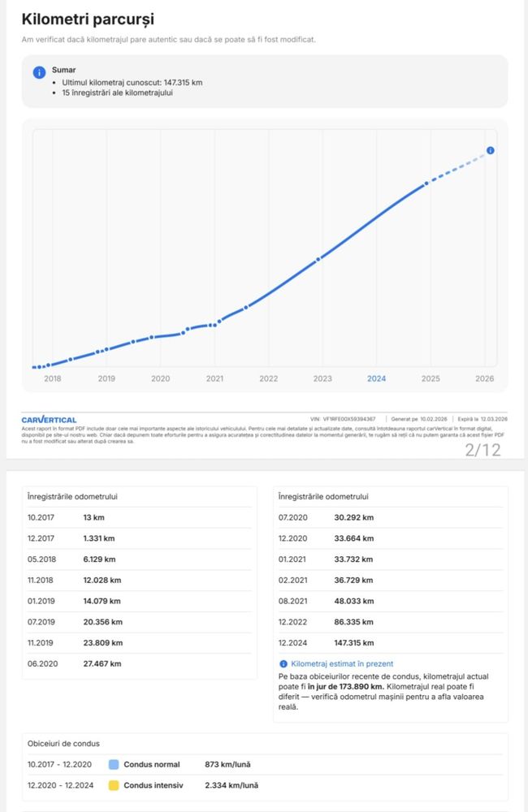This screenshot has height=812, width=528.
Task: Click the 12.2024 odometer row with 147.315 km
Action: [391, 642]
